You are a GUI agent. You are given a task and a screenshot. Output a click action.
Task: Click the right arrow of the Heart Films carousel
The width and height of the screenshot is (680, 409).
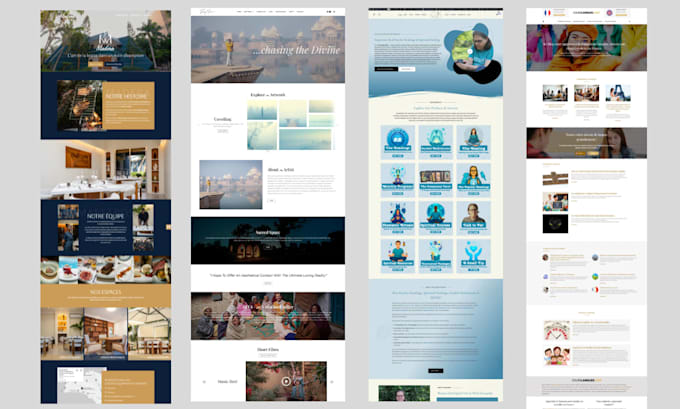click(332, 382)
